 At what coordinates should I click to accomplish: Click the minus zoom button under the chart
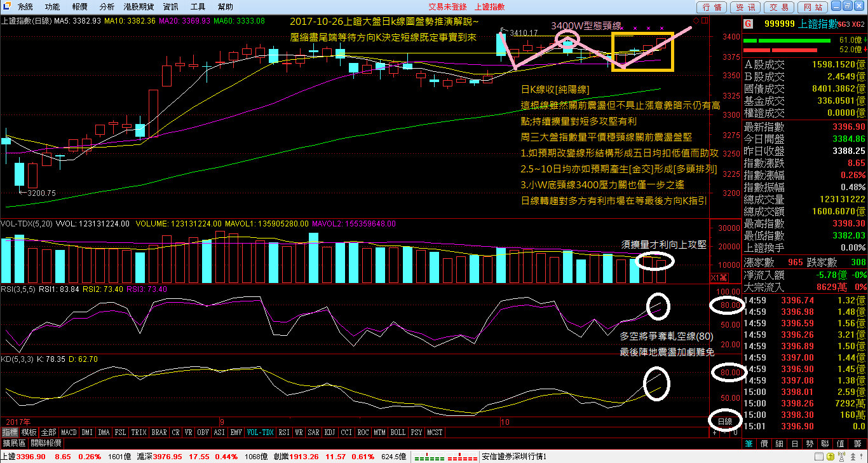(726, 432)
